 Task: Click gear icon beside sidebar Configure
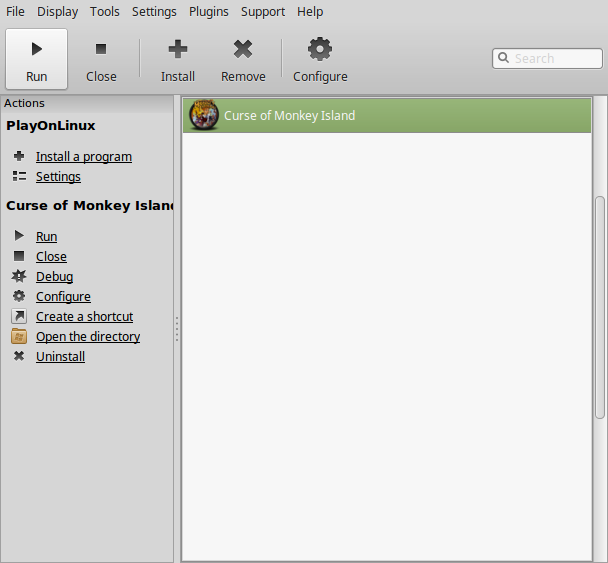tap(19, 296)
